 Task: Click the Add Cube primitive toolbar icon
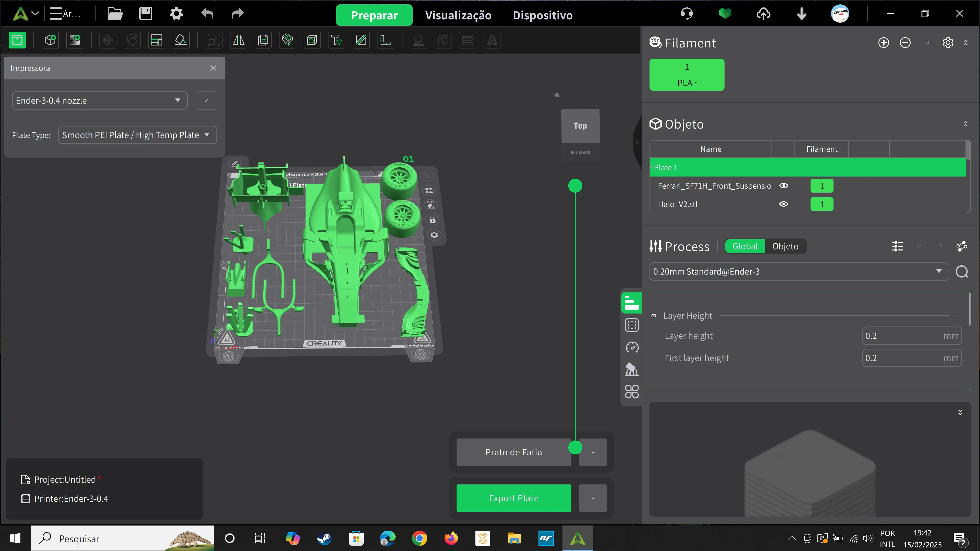50,40
